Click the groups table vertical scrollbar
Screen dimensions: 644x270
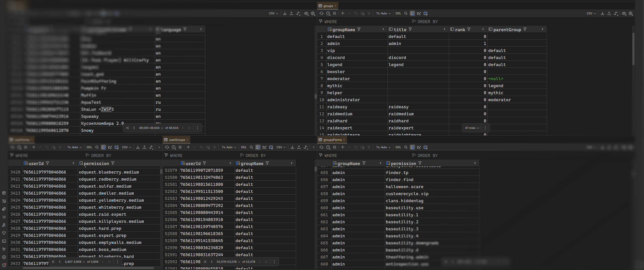pos(633,49)
